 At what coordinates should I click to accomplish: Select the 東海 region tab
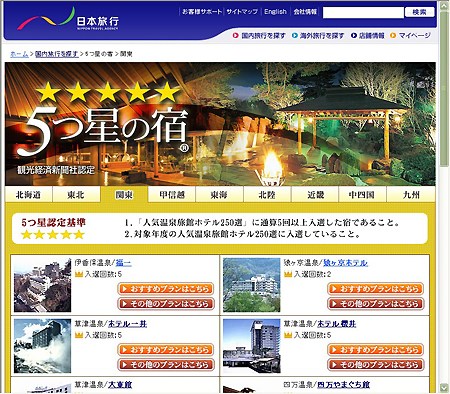pyautogui.click(x=219, y=194)
